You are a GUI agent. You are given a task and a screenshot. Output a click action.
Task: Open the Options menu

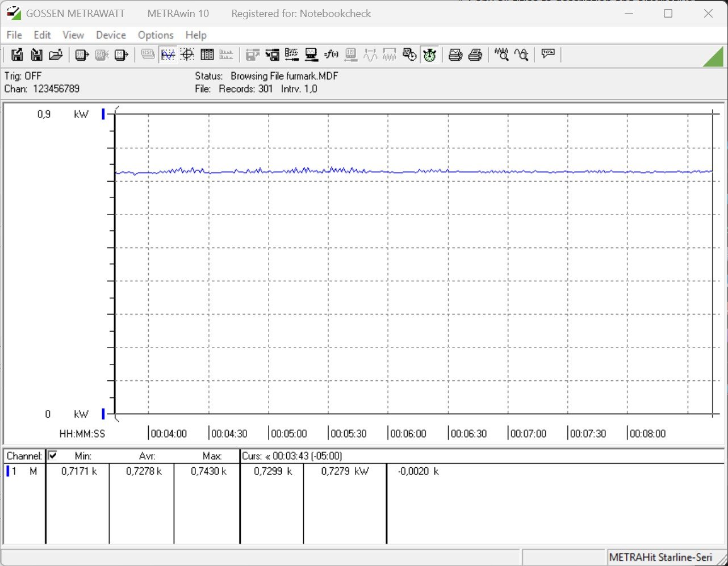point(156,35)
